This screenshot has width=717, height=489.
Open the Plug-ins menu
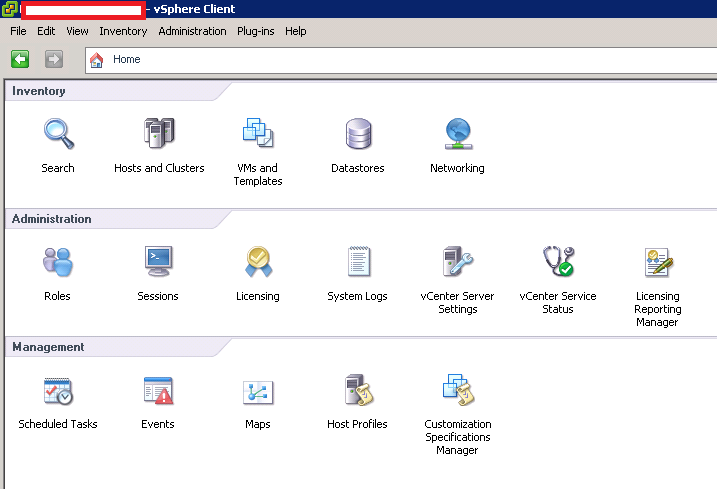click(x=256, y=31)
